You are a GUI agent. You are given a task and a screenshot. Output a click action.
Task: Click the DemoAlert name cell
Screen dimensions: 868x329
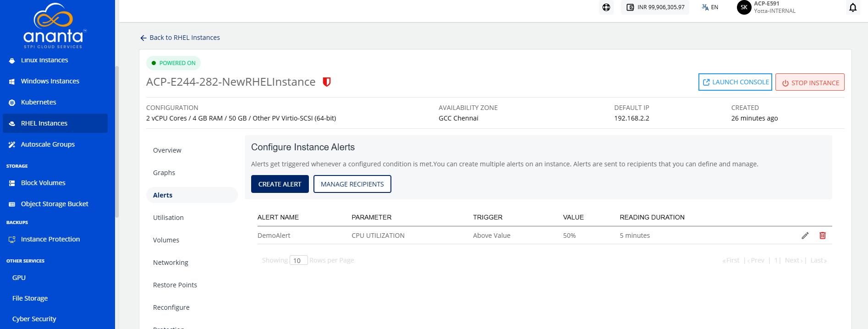pos(274,236)
